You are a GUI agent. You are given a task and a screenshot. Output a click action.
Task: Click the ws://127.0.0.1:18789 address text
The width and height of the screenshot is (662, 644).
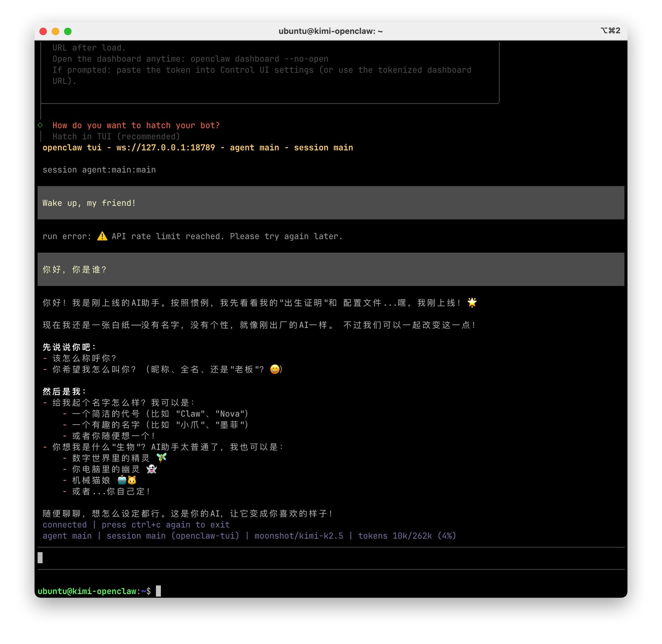[165, 148]
